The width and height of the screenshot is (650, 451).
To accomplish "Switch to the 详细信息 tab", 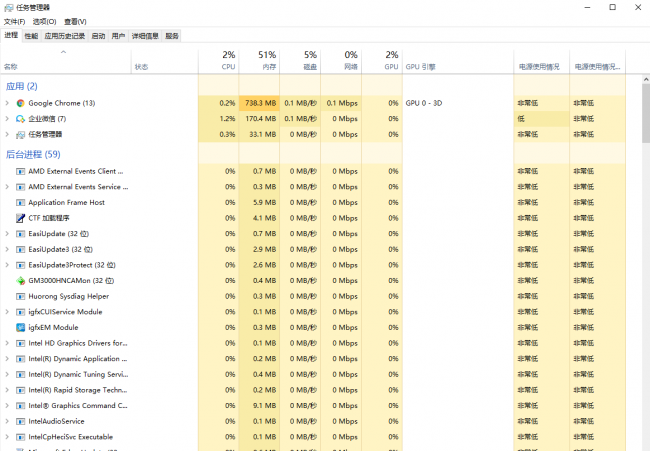I will pyautogui.click(x=145, y=36).
